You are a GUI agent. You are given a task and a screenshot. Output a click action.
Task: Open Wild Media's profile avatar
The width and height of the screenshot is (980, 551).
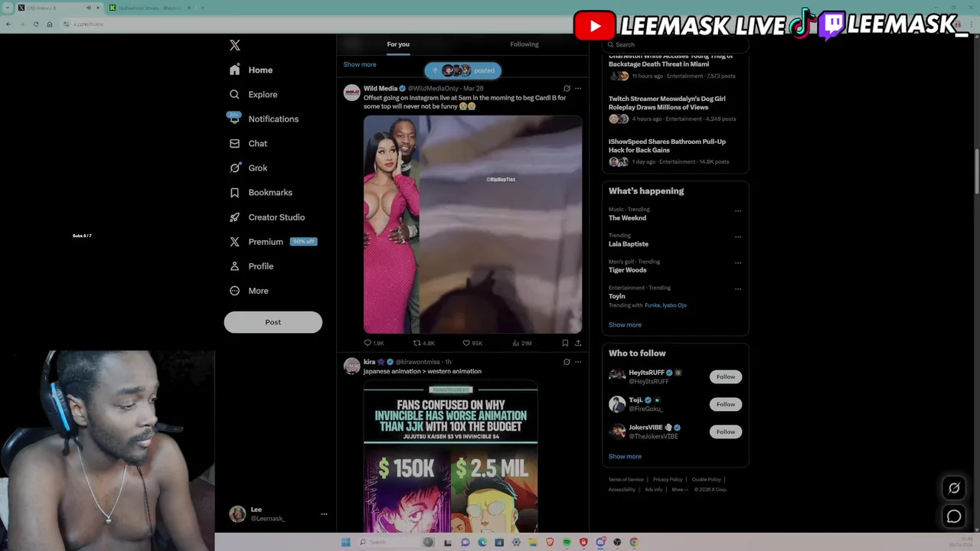351,93
